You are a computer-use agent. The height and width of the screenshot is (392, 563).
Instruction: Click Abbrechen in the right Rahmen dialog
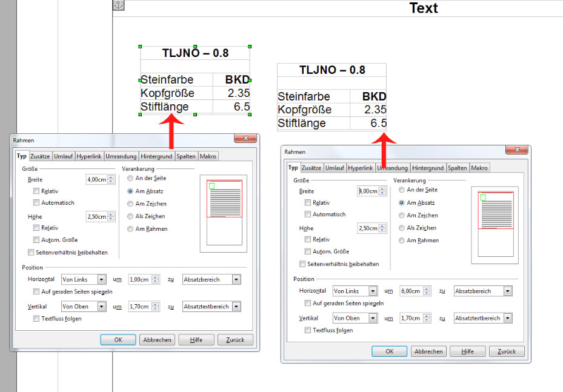[x=428, y=351]
